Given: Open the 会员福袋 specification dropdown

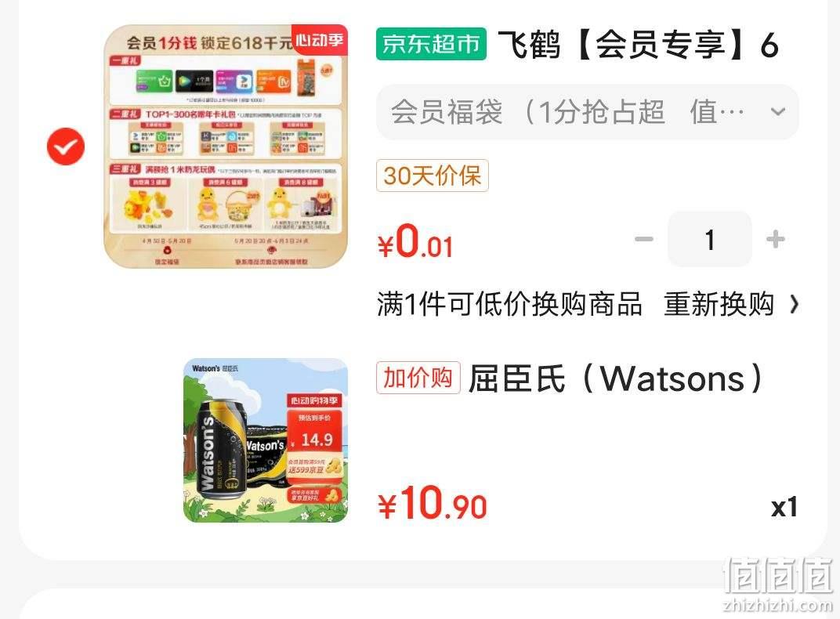Looking at the screenshot, I should click(x=588, y=112).
